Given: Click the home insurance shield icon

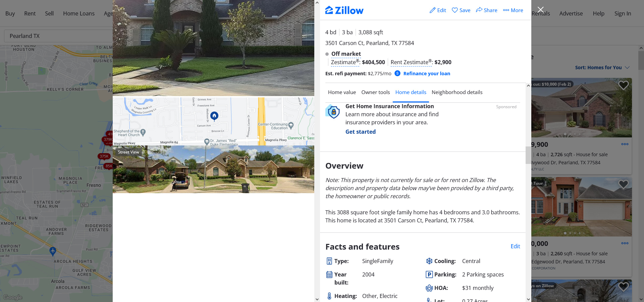Looking at the screenshot, I should [333, 112].
